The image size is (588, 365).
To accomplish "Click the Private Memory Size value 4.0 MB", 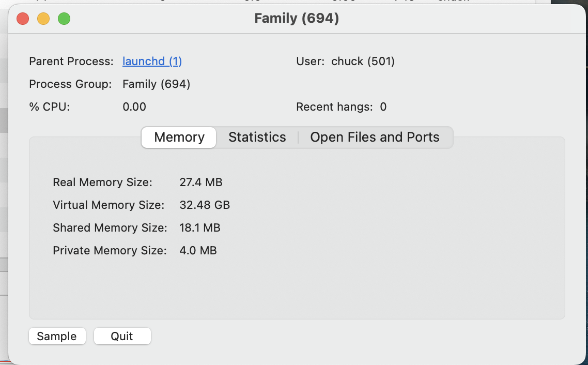I will 198,251.
